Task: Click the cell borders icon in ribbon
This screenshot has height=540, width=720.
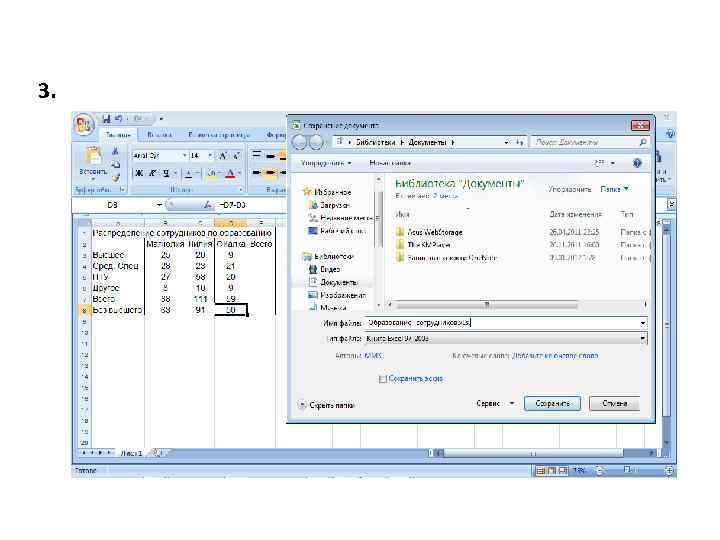Action: [x=189, y=173]
